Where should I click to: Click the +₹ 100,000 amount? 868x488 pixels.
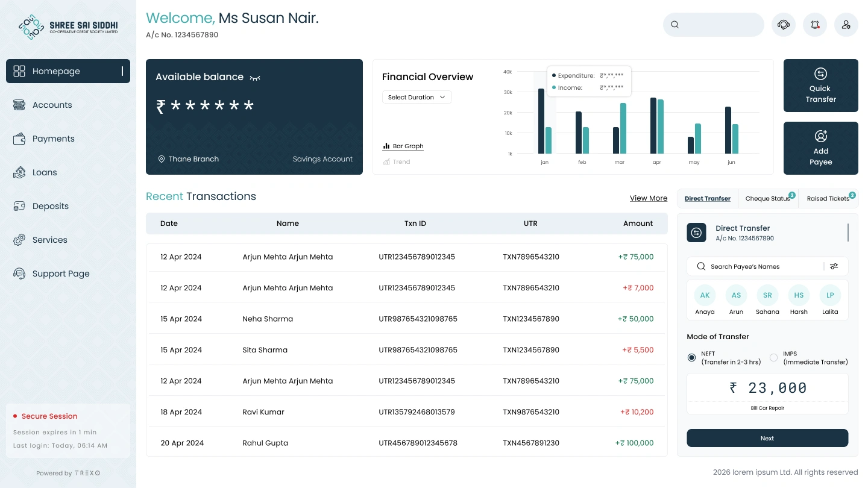point(634,443)
